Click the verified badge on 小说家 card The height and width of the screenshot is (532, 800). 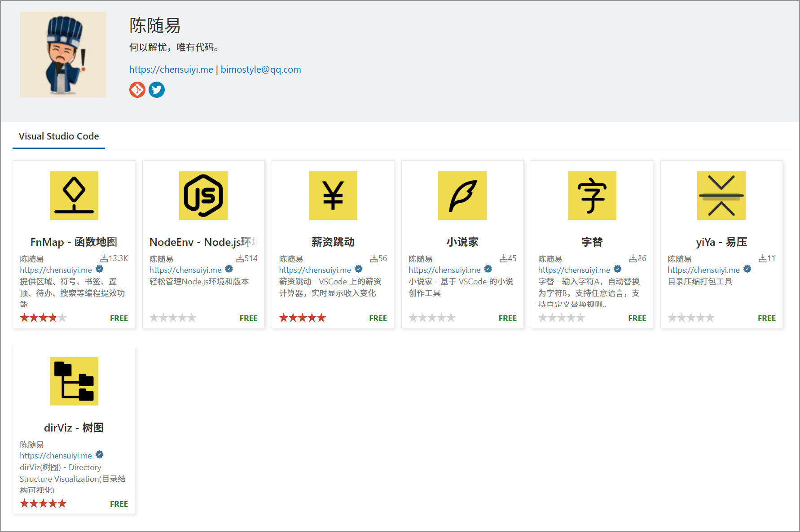pos(488,269)
